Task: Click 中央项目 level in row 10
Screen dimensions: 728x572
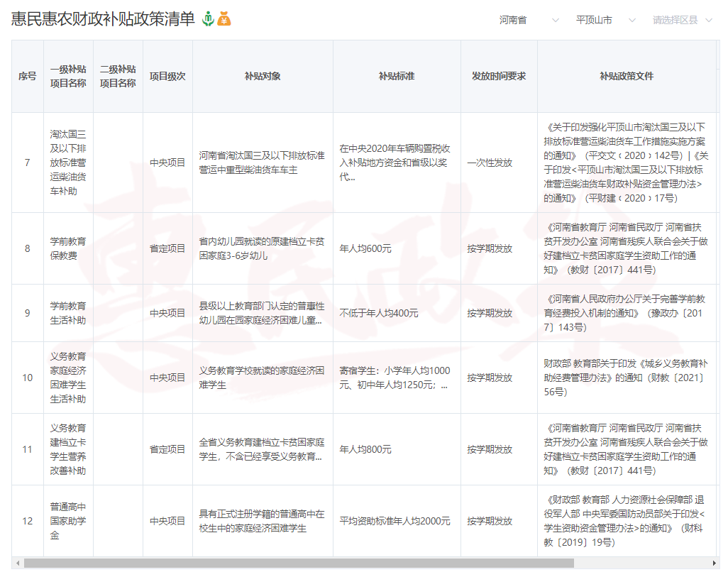Action: pos(167,378)
